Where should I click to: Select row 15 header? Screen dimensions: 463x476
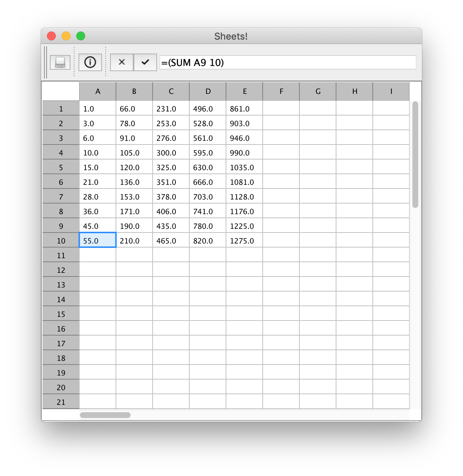[61, 314]
